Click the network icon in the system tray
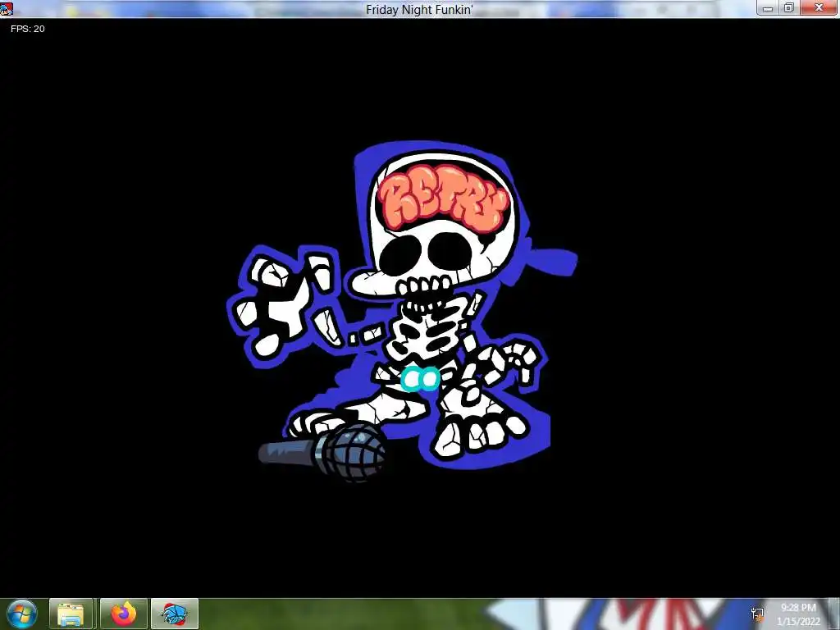 (757, 614)
